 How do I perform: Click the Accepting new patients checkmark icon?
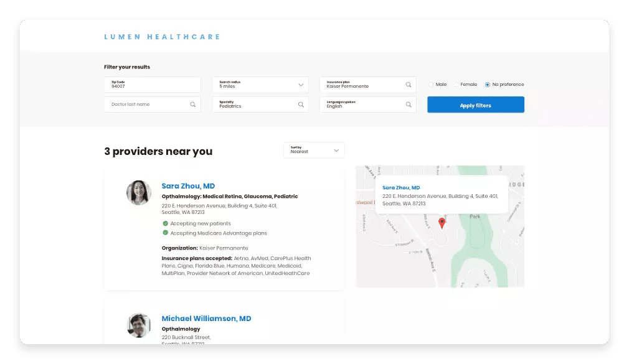tap(166, 223)
